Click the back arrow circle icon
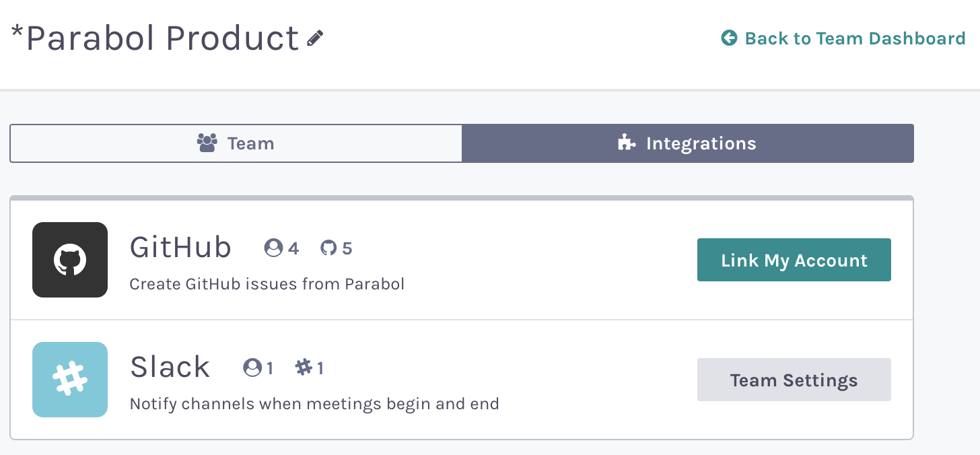980x455 pixels. click(x=729, y=38)
